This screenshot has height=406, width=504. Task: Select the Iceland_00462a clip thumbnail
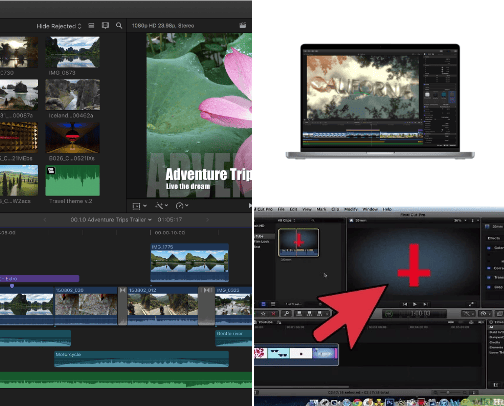[73, 95]
